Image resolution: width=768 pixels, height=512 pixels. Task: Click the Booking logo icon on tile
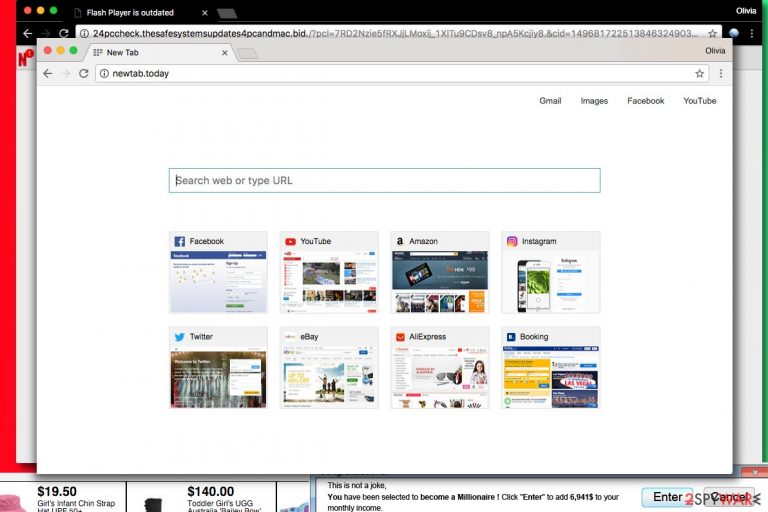click(x=511, y=337)
